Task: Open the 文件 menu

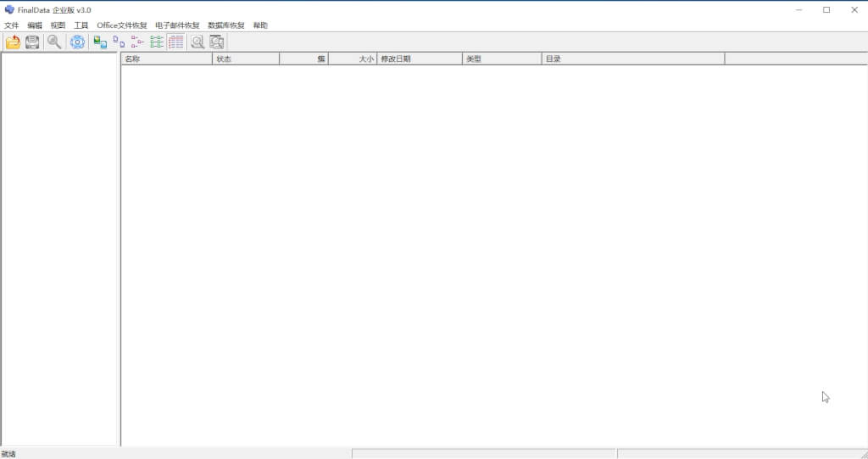Action: point(11,25)
